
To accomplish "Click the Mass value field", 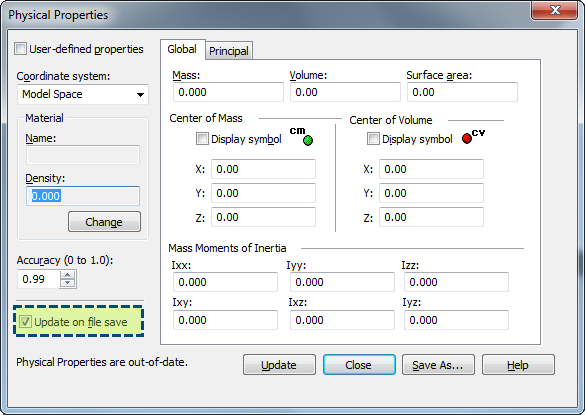I will tap(228, 92).
